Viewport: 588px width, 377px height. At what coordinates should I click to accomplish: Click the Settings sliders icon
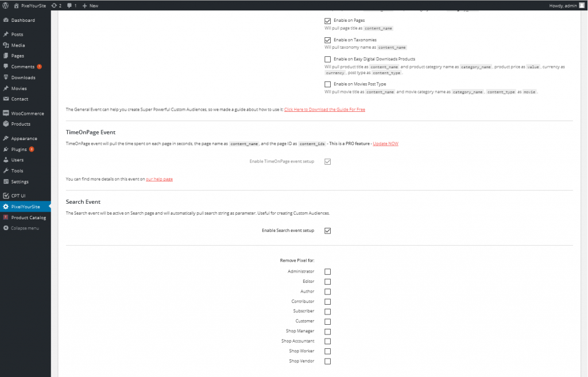point(6,181)
